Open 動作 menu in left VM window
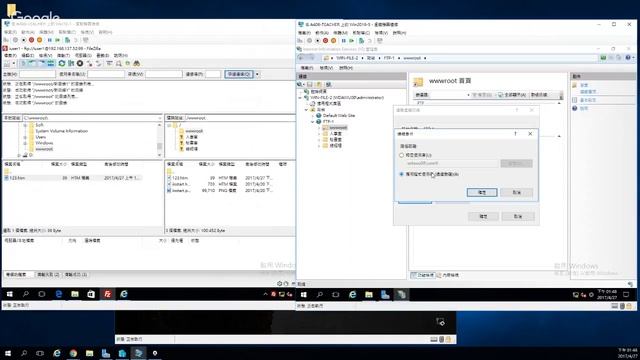 (x=28, y=32)
